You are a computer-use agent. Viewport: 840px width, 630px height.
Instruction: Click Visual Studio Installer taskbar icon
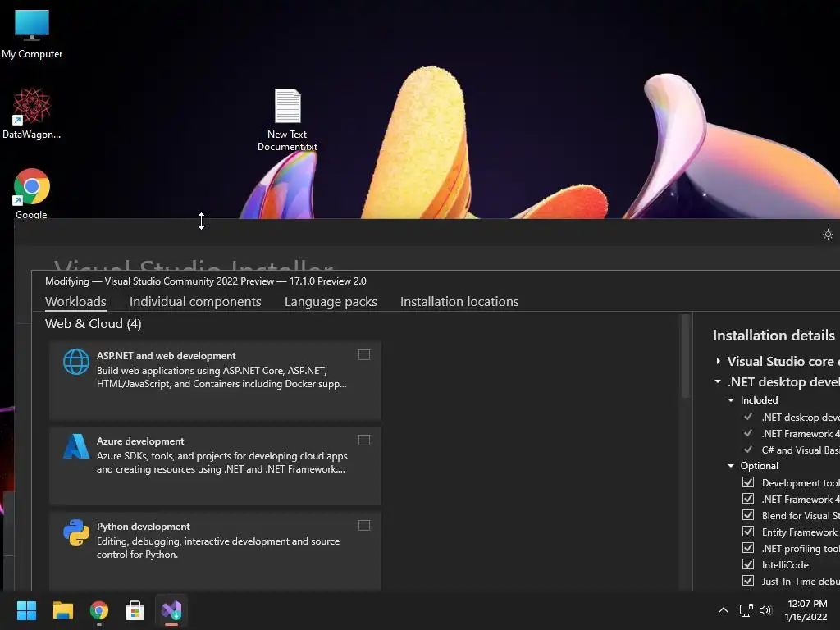tap(171, 610)
